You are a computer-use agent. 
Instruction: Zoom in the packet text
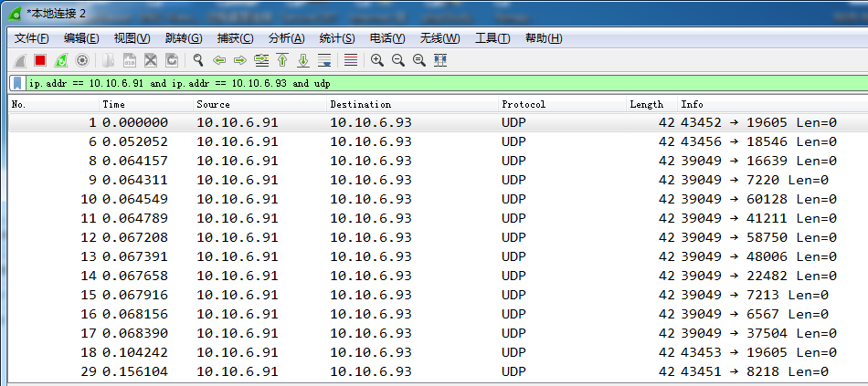pos(377,60)
